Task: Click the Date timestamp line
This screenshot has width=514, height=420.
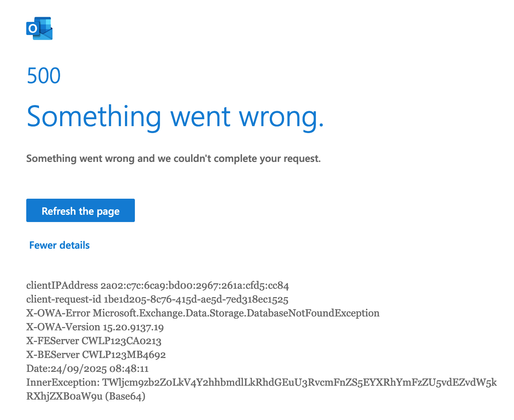Action: (x=87, y=369)
